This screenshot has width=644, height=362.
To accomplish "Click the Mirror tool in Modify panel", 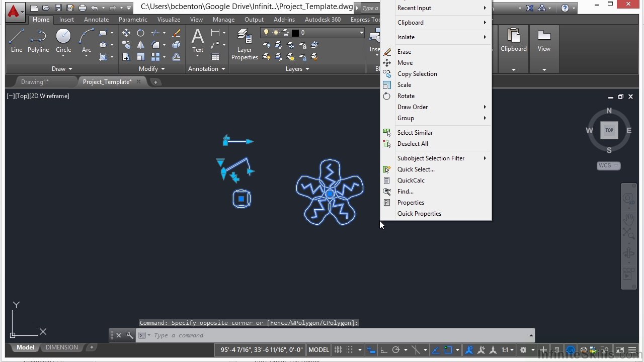I will [141, 45].
